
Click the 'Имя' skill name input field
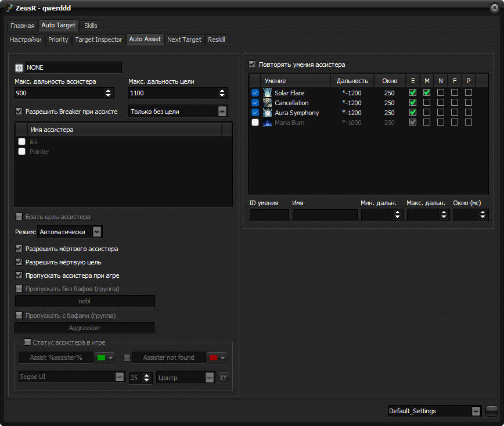tap(325, 215)
